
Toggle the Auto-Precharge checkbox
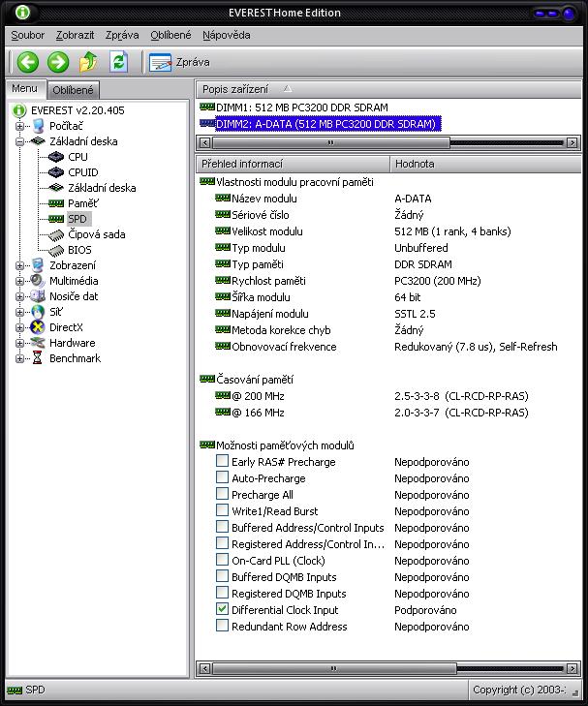pyautogui.click(x=223, y=478)
